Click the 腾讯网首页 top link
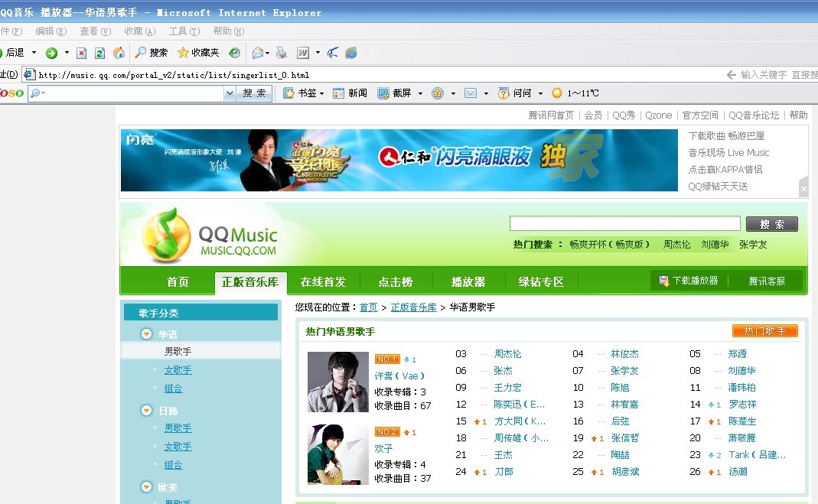Image resolution: width=818 pixels, height=504 pixels. (551, 115)
